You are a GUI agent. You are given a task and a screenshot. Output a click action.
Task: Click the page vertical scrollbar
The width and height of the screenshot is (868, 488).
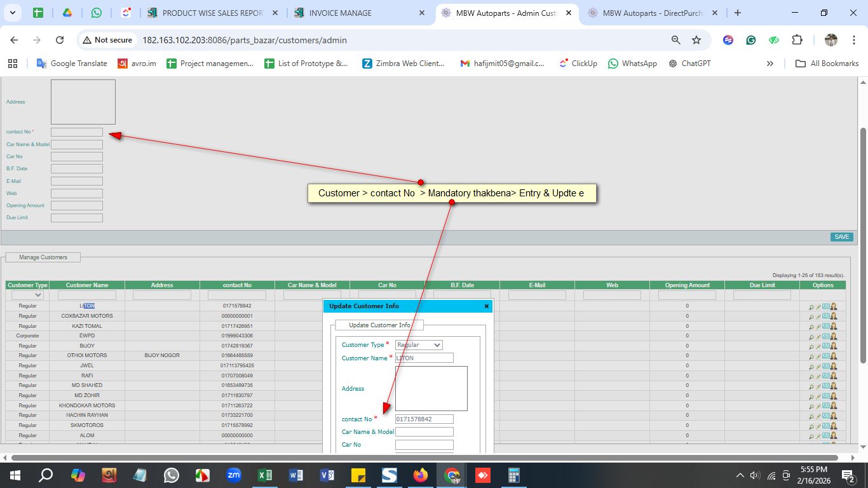(x=863, y=245)
